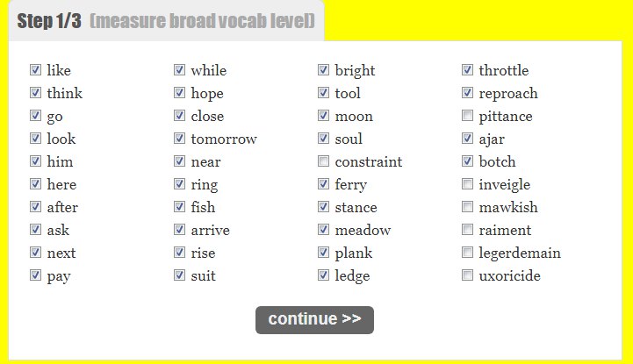
Task: Uncheck the 'ledge' checkbox
Action: point(324,275)
